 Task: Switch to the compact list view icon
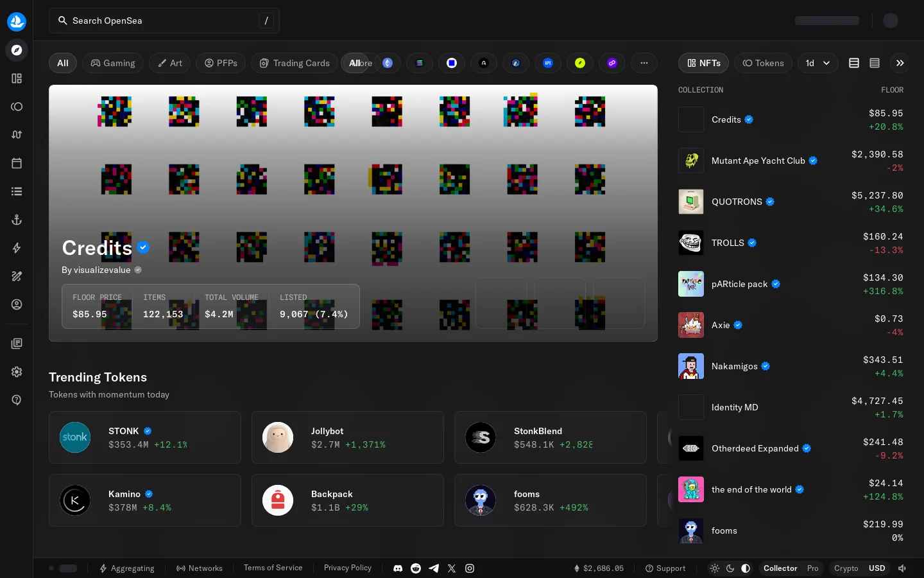tap(875, 63)
